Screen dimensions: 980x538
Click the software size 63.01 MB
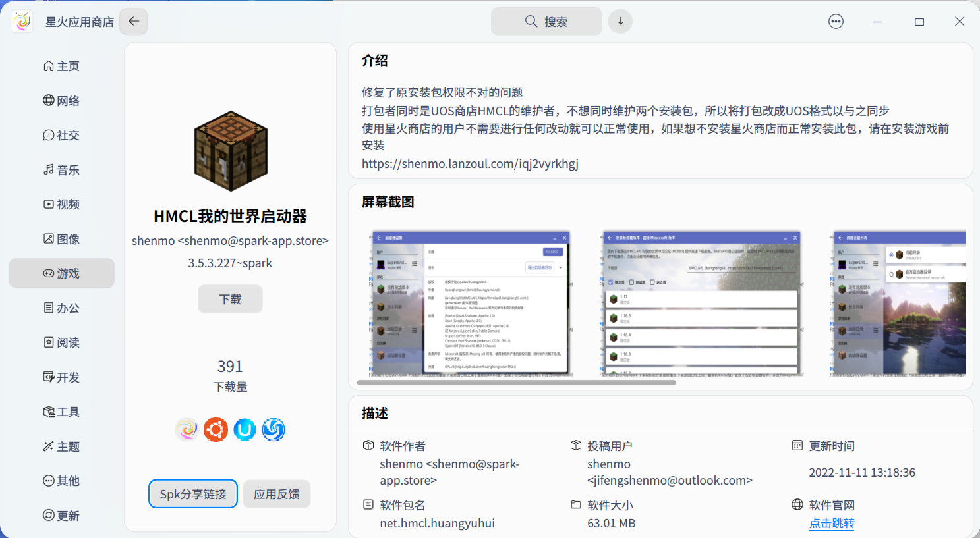[612, 523]
